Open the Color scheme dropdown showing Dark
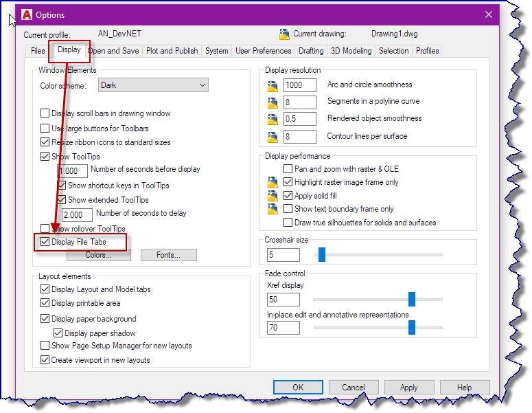The height and width of the screenshot is (413, 532). click(153, 85)
